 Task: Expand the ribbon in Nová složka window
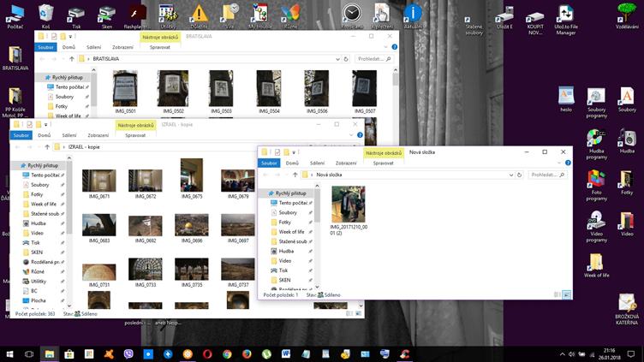pos(559,163)
